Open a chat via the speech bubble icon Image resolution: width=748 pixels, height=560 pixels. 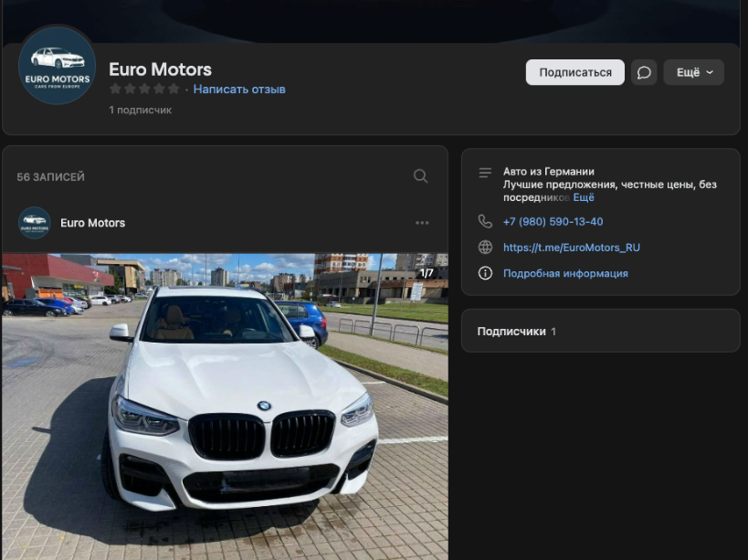pyautogui.click(x=644, y=71)
